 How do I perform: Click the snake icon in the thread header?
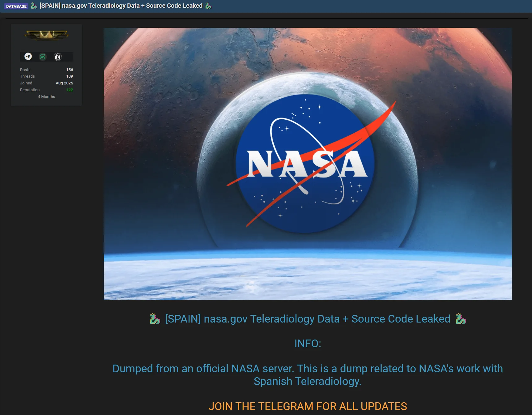(x=33, y=6)
